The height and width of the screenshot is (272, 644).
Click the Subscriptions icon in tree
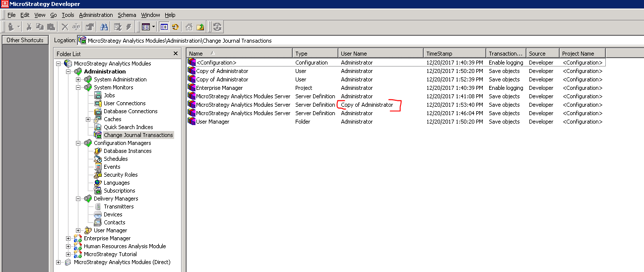(98, 191)
